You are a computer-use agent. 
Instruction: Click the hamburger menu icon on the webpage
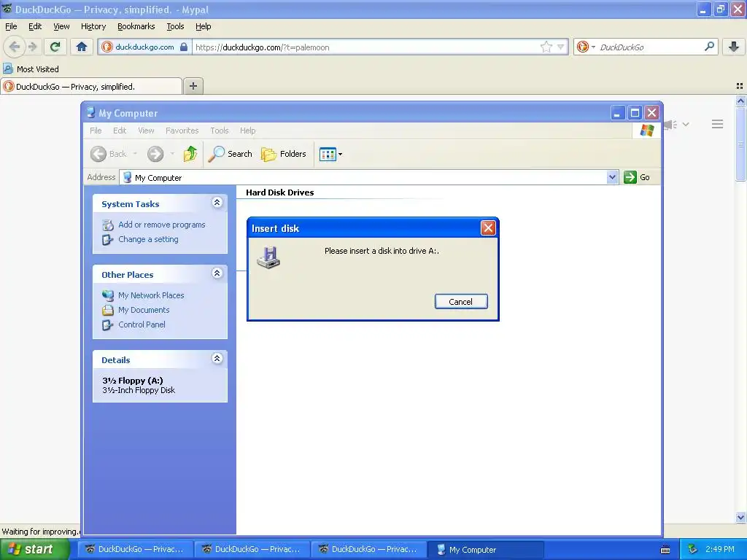718,124
